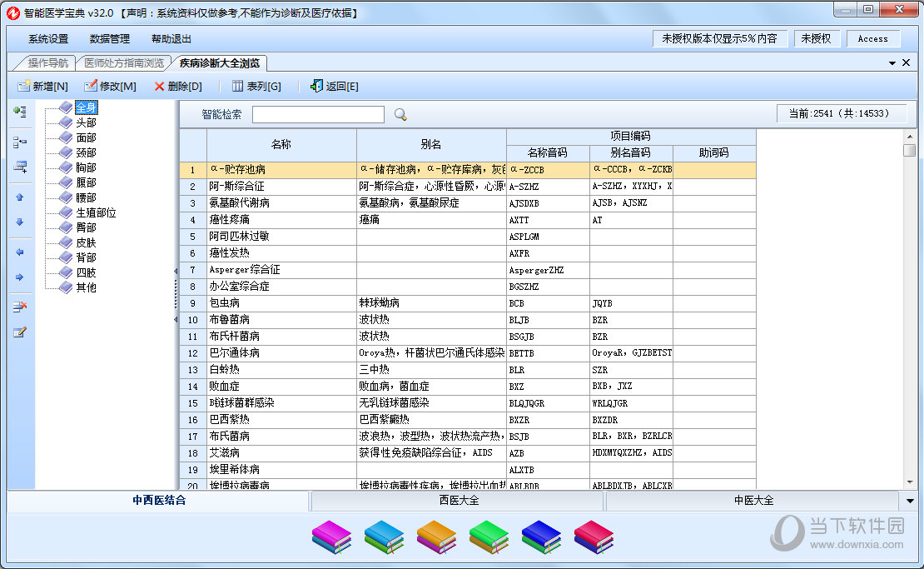924x569 pixels.
Task: Click the blue left arrow in left sidebar
Action: (20, 252)
